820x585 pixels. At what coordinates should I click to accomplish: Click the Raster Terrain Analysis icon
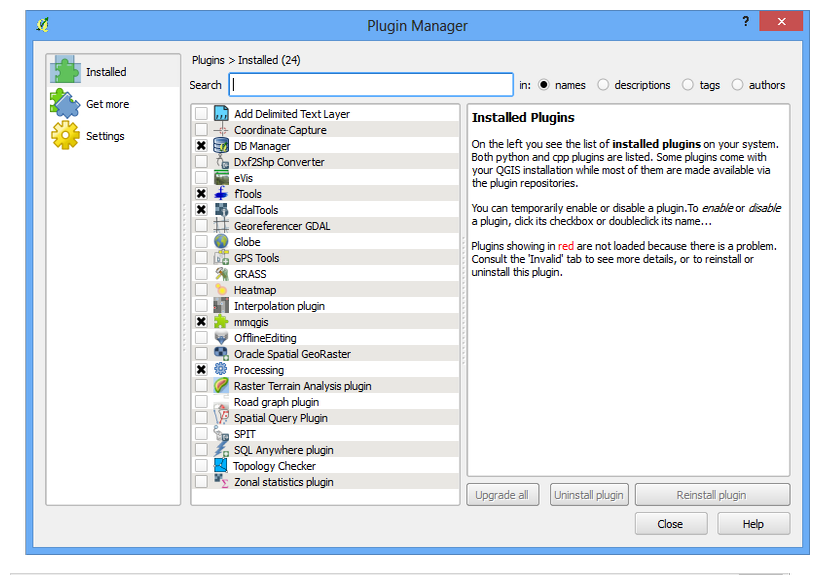click(x=221, y=386)
